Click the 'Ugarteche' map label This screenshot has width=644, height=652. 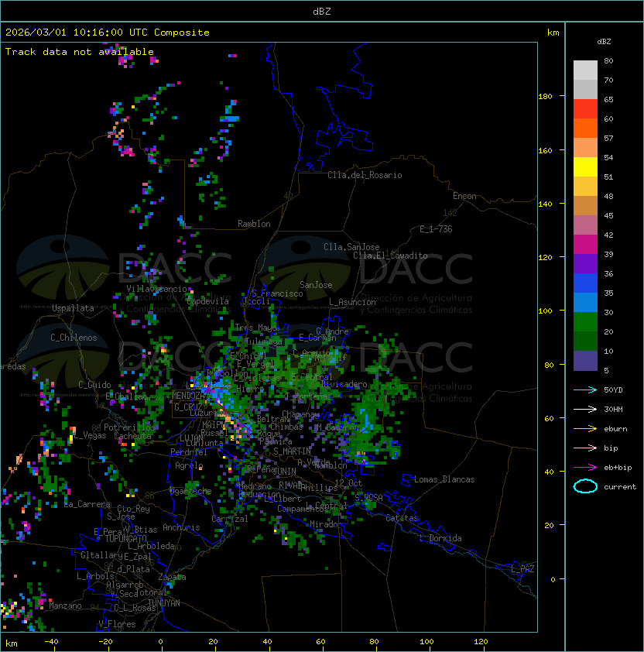pos(190,491)
